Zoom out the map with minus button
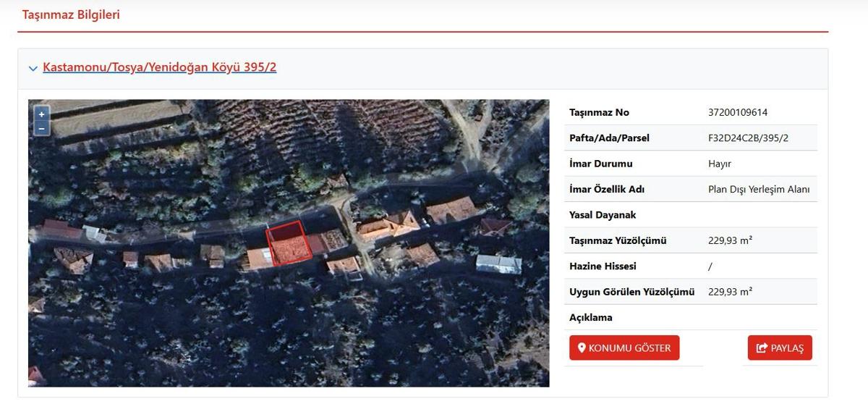Screen dimensions: 868x404 pos(41,128)
